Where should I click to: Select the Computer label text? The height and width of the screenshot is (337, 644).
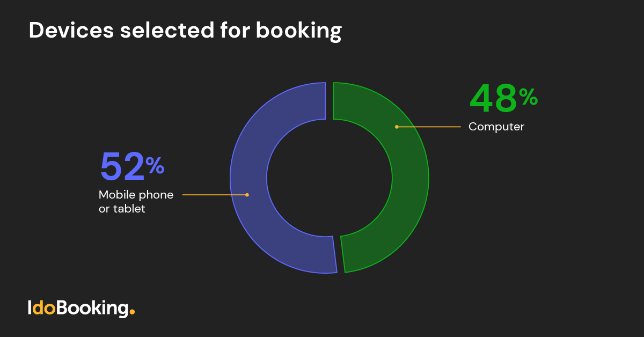pyautogui.click(x=496, y=127)
